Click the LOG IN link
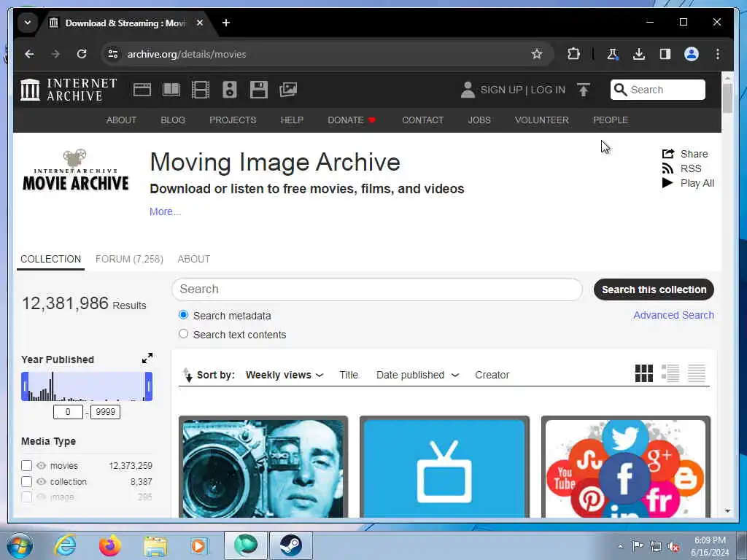 pos(548,90)
